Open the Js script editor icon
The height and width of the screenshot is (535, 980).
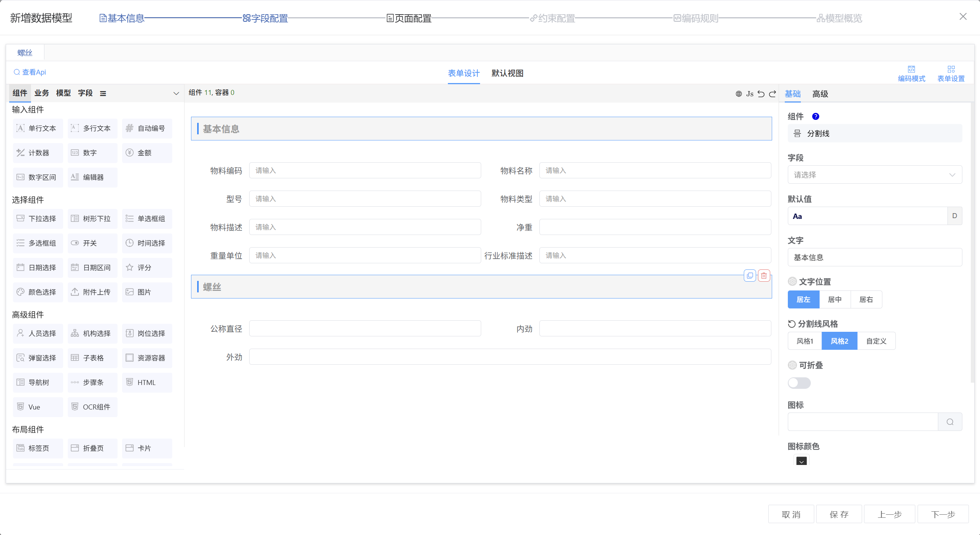click(x=750, y=94)
